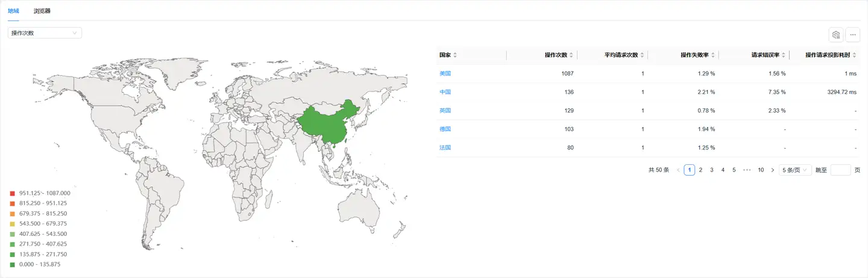Sort by 操作失败率 column sort arrows
This screenshot has width=868, height=278.
coord(713,55)
